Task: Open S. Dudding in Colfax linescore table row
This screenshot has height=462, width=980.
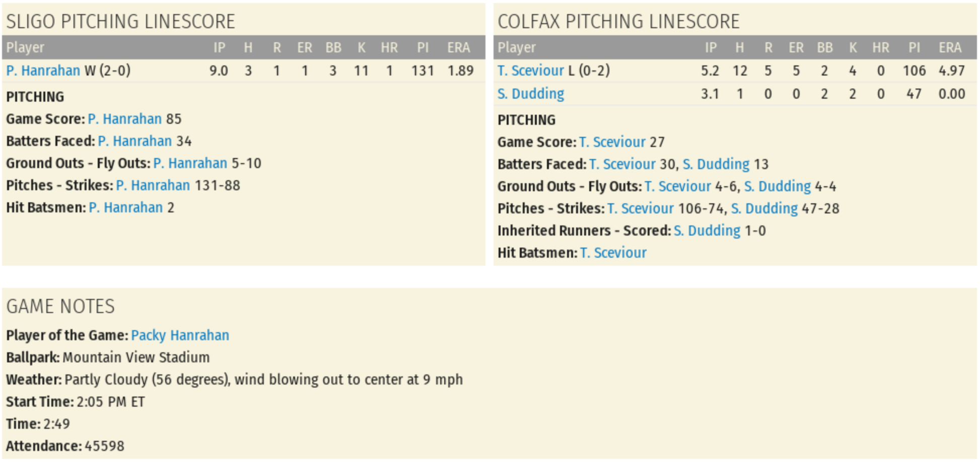Action: [530, 94]
